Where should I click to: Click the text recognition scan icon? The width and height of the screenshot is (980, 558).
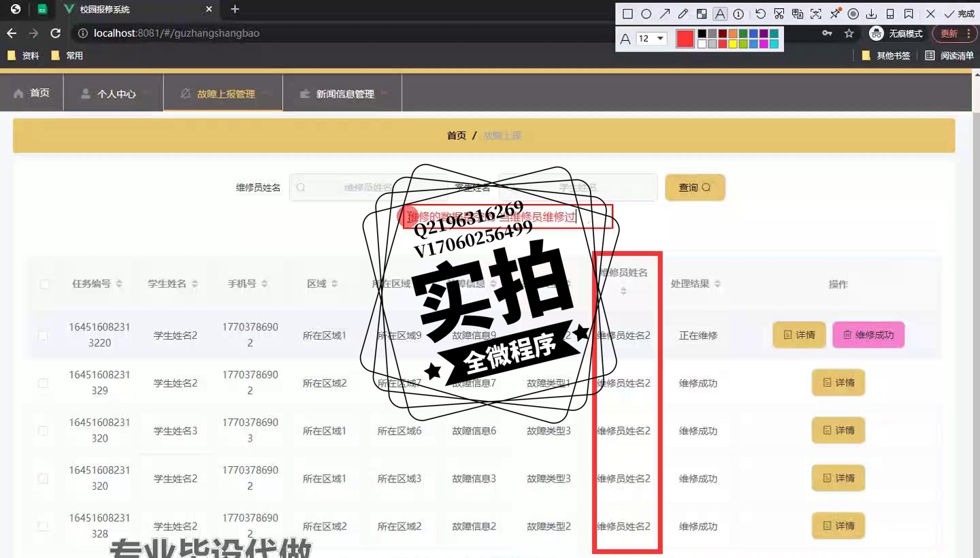(x=816, y=14)
